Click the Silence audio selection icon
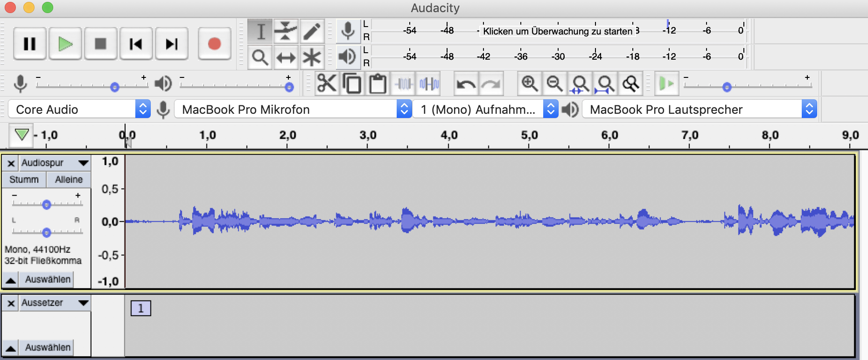868x360 pixels. [429, 84]
